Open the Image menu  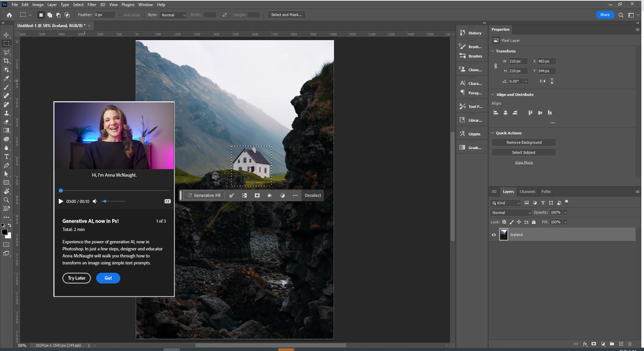click(38, 5)
